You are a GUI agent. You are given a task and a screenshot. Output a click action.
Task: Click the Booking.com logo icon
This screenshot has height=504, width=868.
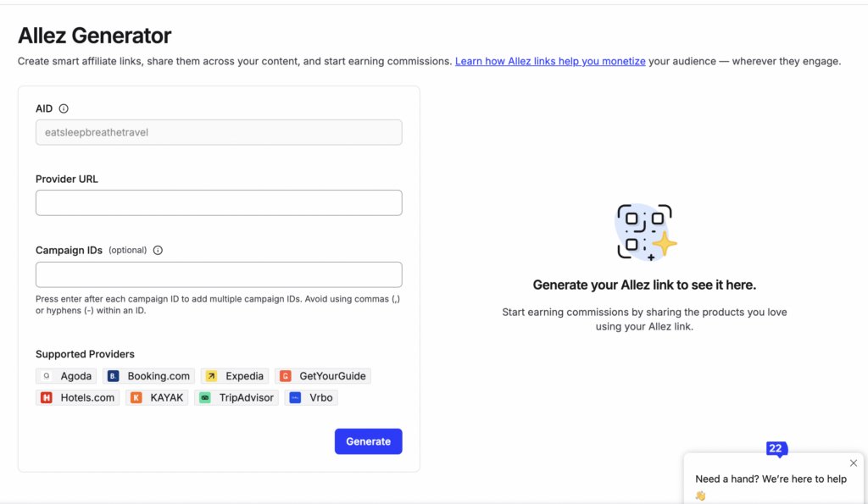[113, 376]
